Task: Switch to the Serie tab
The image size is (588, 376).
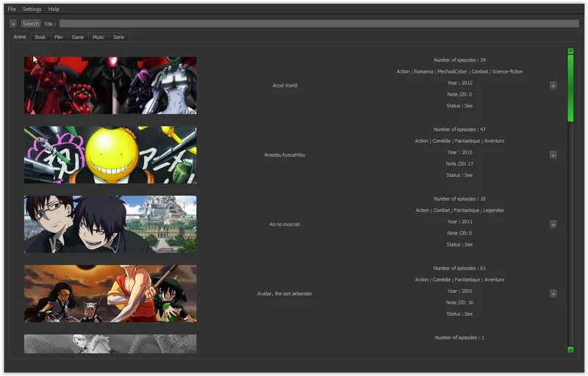Action: [x=119, y=37]
